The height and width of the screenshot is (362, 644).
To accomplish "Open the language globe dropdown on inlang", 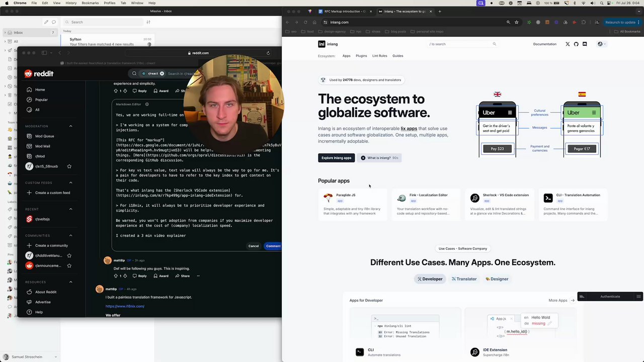I will point(601,44).
